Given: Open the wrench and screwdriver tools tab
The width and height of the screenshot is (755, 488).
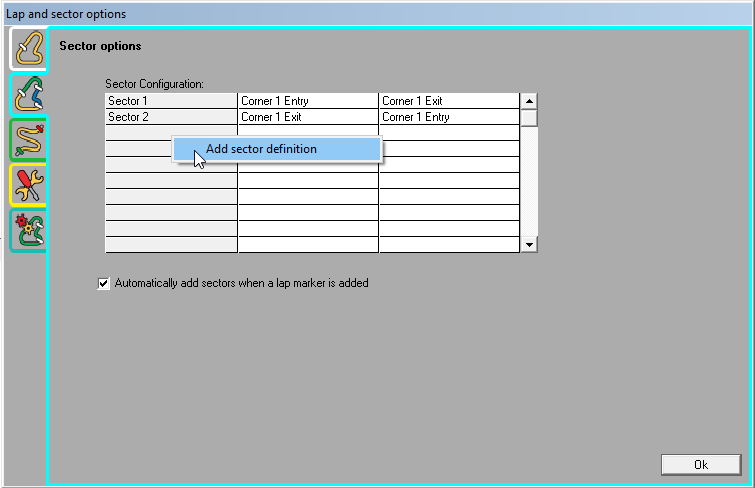Looking at the screenshot, I should click(x=27, y=185).
